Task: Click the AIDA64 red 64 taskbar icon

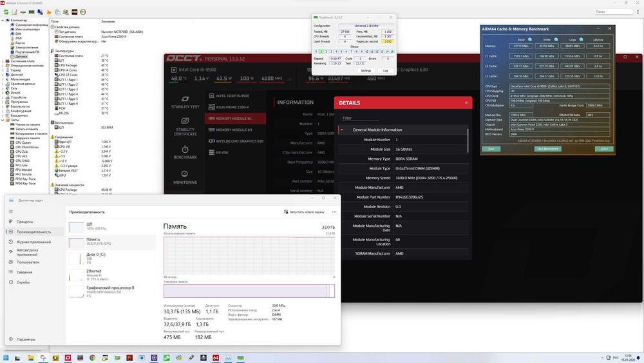Action: coord(216,358)
